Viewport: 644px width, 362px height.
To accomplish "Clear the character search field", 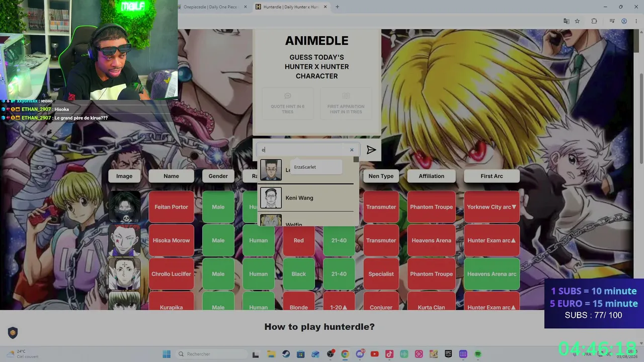I will tap(352, 150).
